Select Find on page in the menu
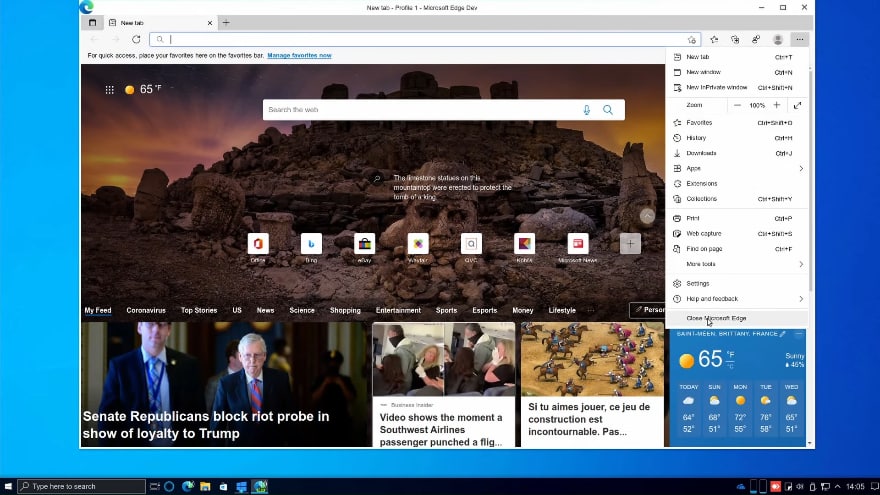This screenshot has width=880, height=495. coord(736,249)
